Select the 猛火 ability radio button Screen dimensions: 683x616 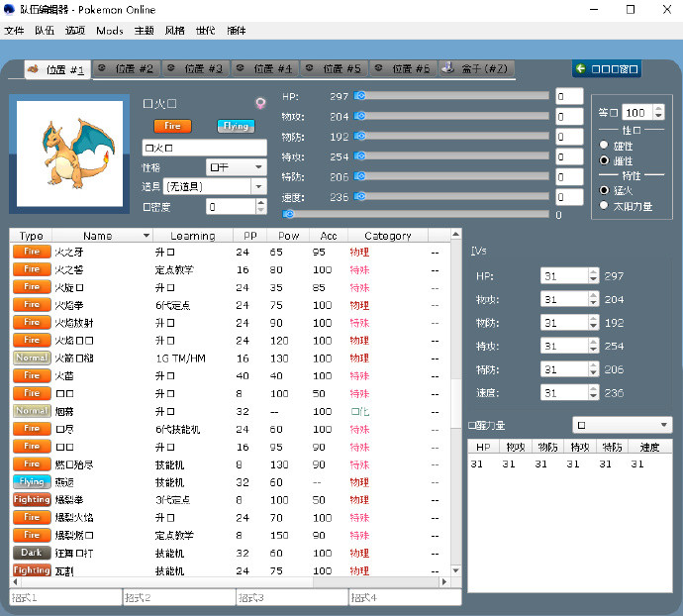coord(604,190)
